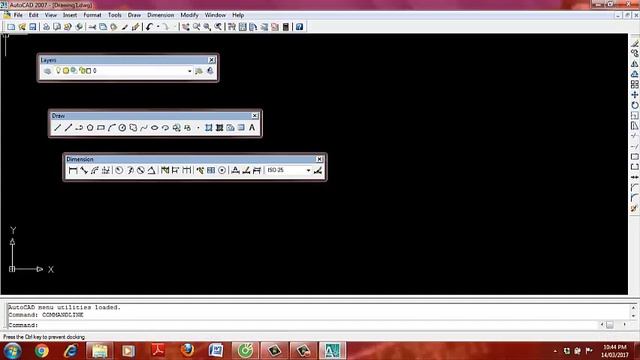
Task: Click the taskbar clock showing 10:44 PM
Action: coord(615,351)
